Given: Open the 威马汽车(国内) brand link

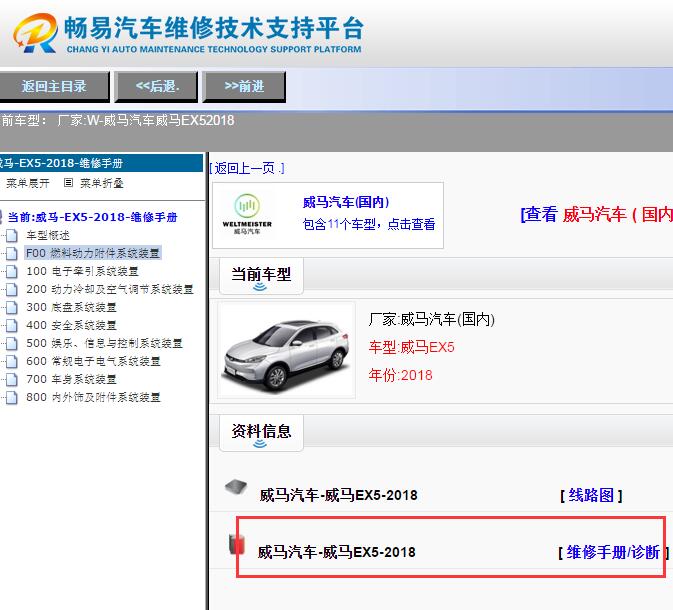Looking at the screenshot, I should [346, 202].
